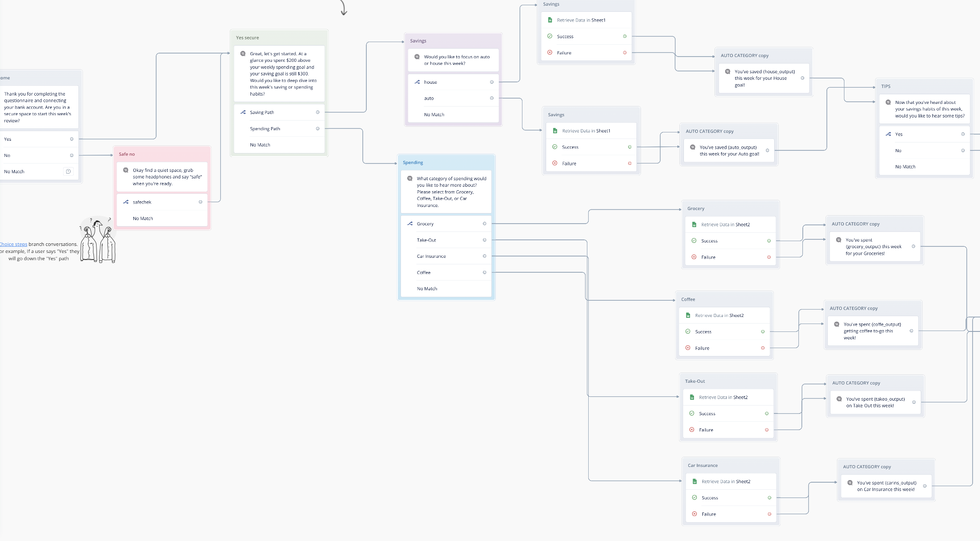
Task: Click the Sheets icon in Car Insurance block
Action: (x=694, y=481)
